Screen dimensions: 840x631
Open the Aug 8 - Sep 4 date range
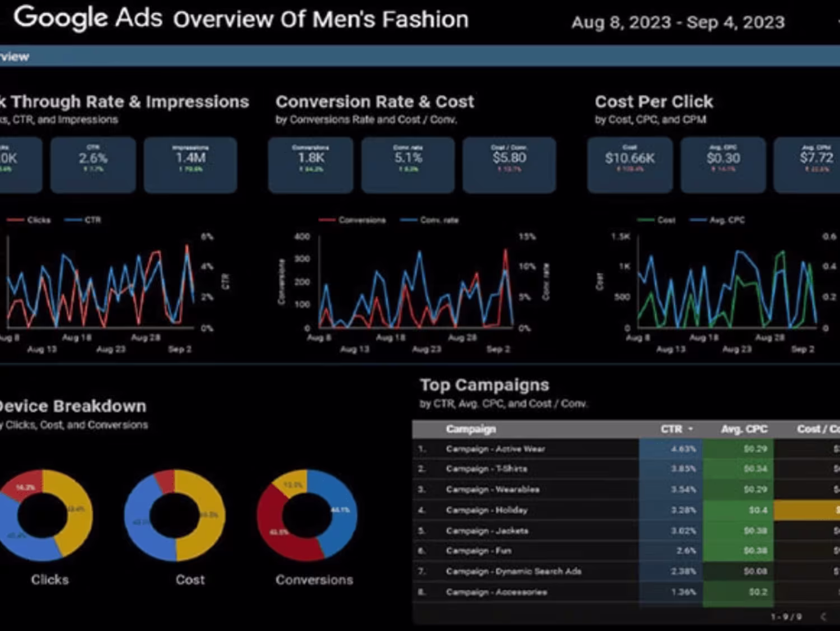pos(678,22)
